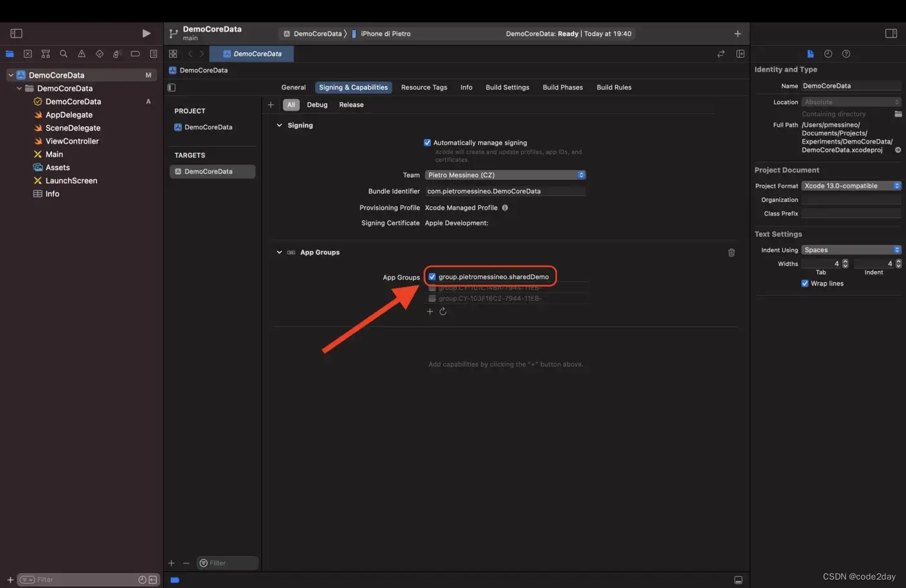Open the Debug navigator spray icon
Image resolution: width=906 pixels, height=588 pixels.
tap(117, 54)
